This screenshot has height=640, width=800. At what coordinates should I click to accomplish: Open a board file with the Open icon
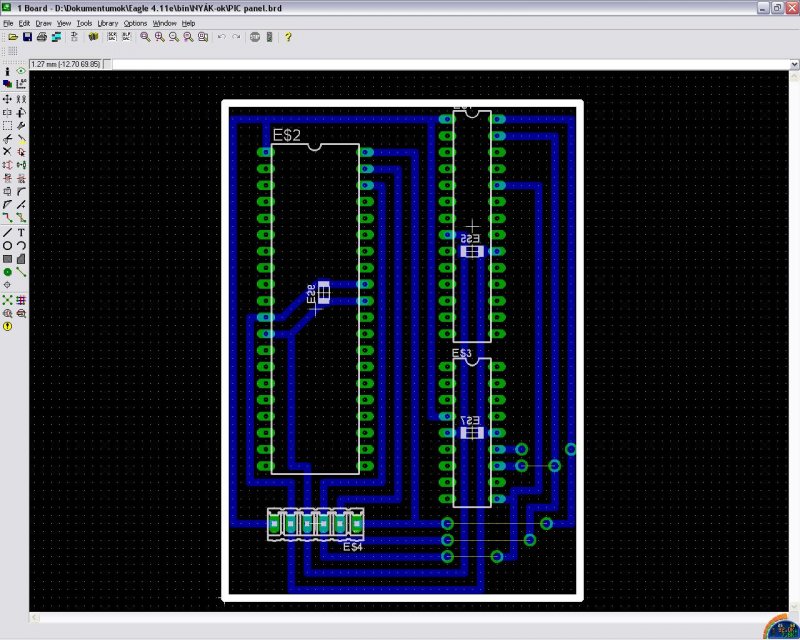coord(13,37)
